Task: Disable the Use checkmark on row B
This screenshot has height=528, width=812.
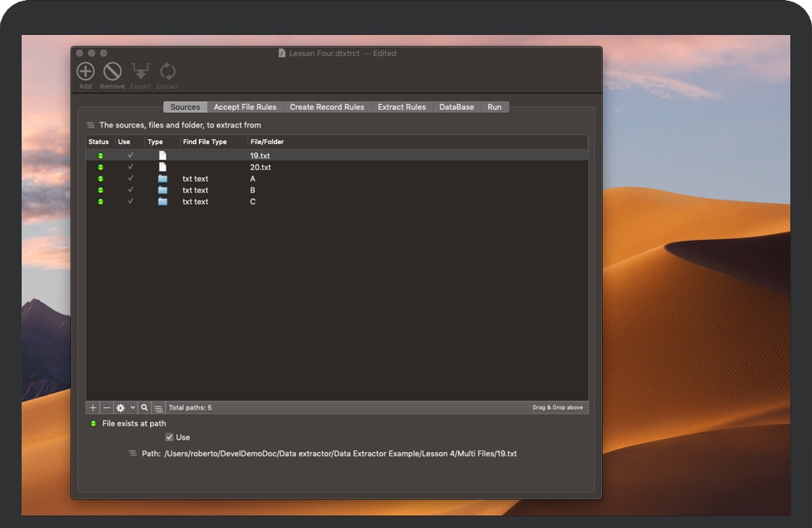Action: (130, 190)
